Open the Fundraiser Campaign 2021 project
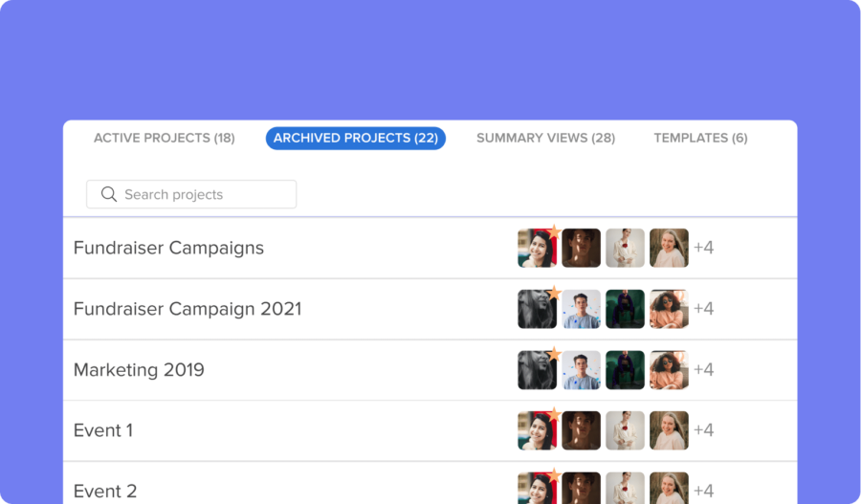Screen dimensions: 861x504 (x=187, y=309)
